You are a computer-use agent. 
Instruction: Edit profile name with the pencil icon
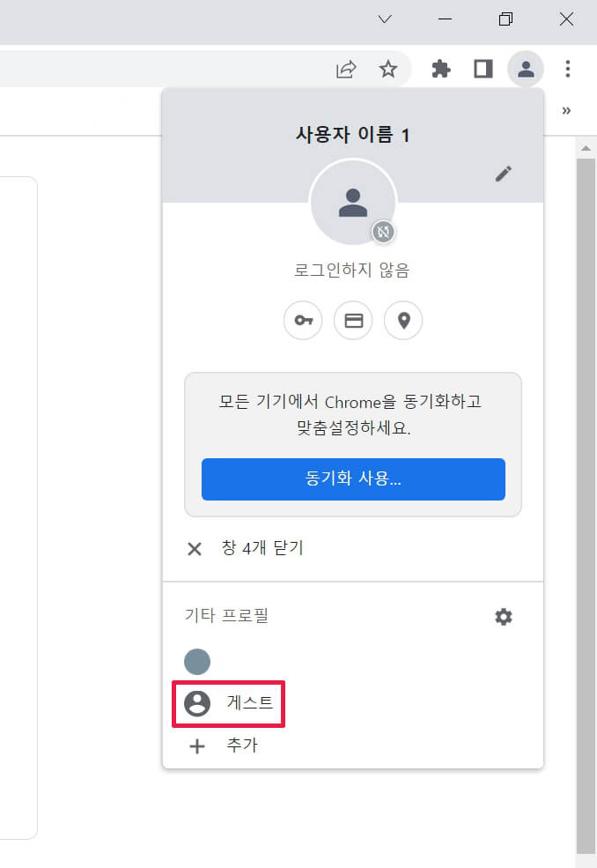coord(504,174)
